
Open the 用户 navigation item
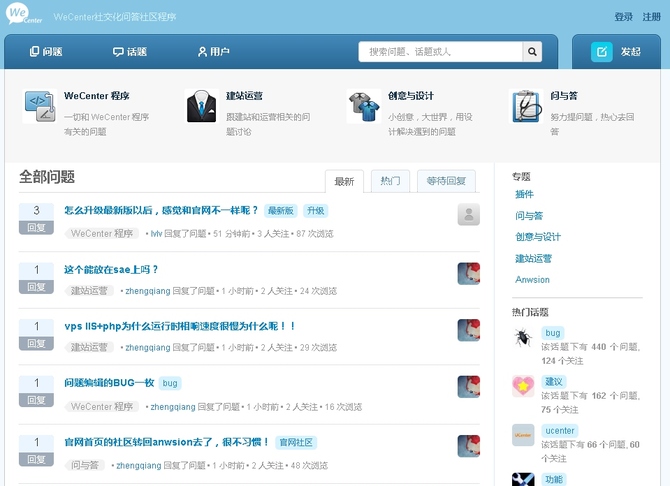coord(214,52)
